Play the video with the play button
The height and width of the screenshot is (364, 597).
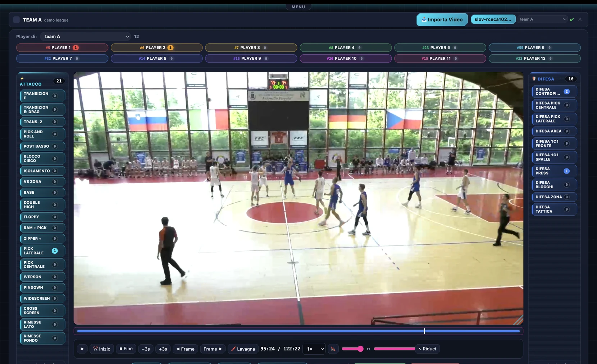82,349
